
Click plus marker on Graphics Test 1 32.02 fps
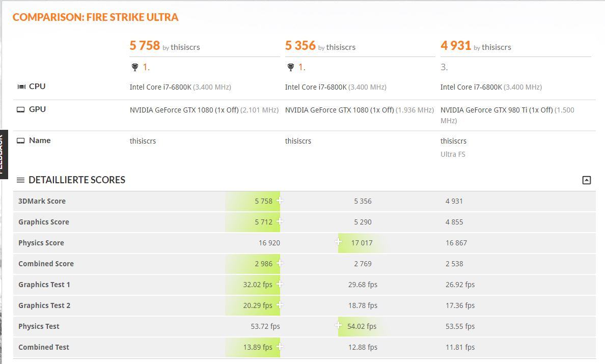tap(280, 284)
